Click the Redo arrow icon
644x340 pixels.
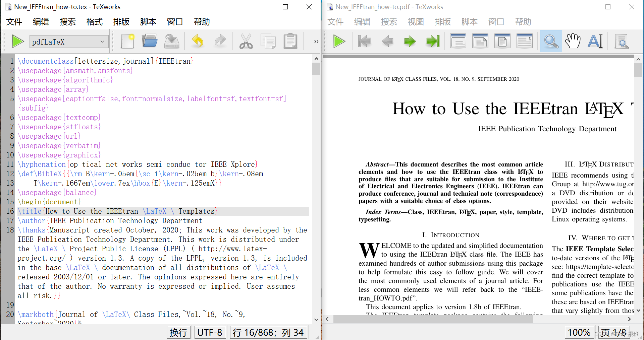[x=220, y=41]
